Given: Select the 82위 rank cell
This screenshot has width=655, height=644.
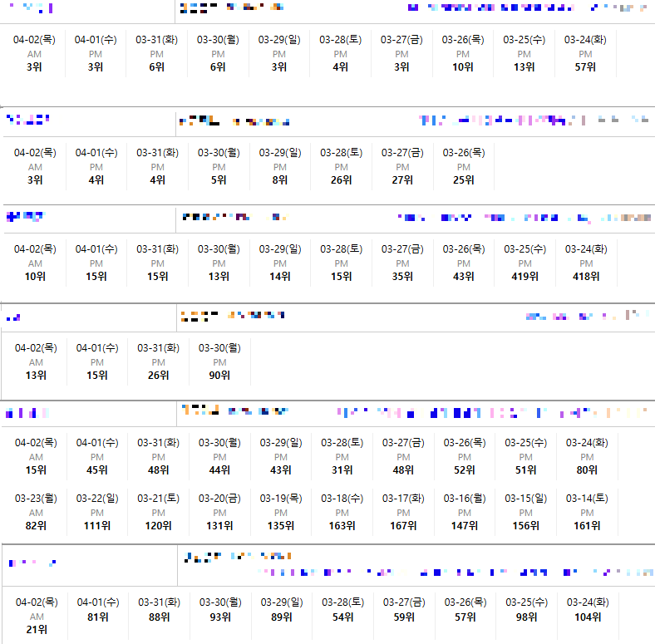Looking at the screenshot, I should coord(36,526).
